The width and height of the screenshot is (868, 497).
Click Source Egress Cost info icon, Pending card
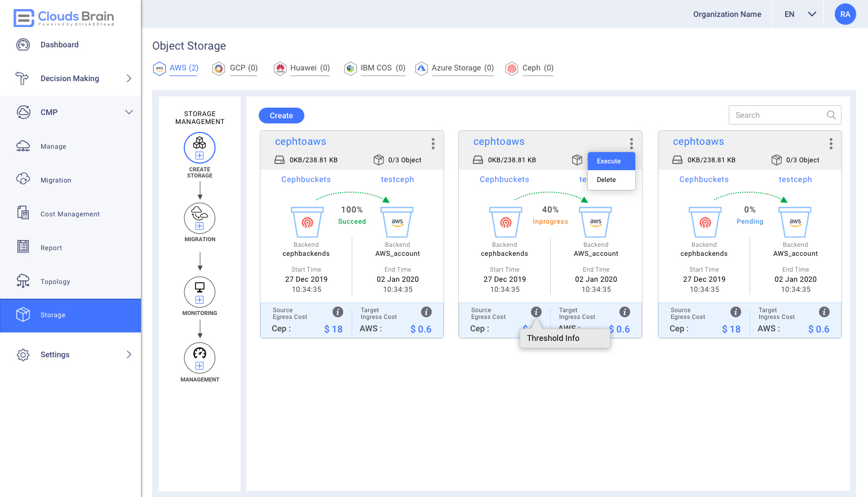[x=736, y=312]
